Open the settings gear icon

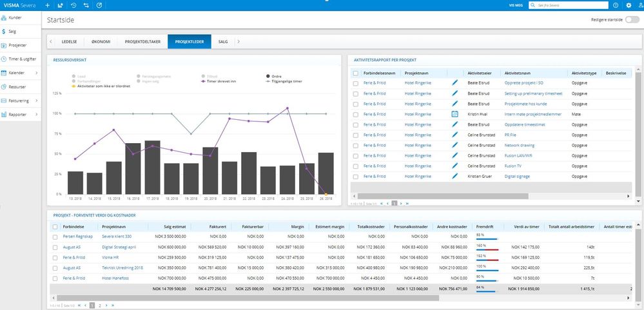point(629,5)
